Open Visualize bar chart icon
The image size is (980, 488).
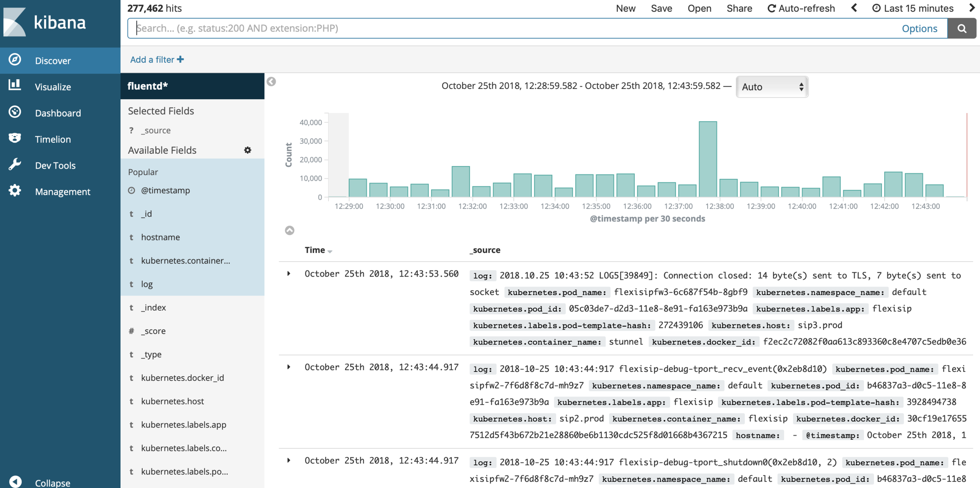point(15,85)
